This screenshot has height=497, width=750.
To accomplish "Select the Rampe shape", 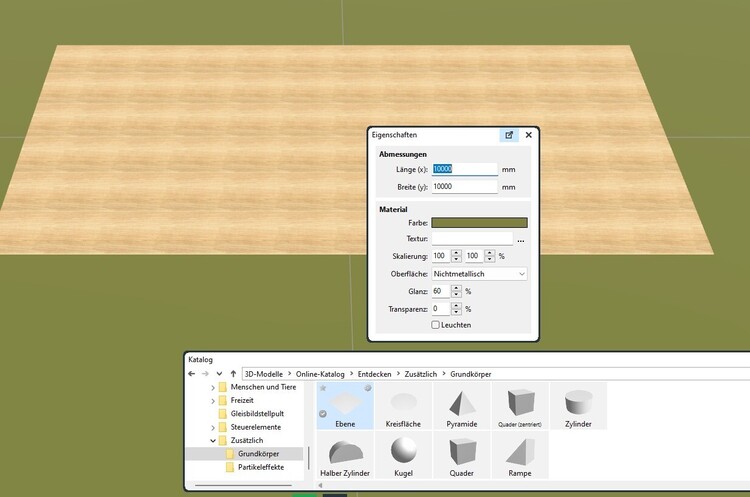I will [x=520, y=455].
